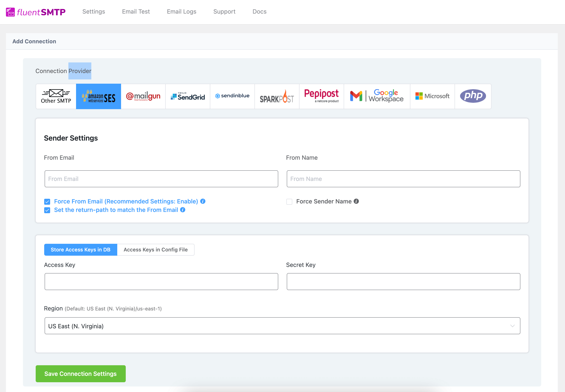Image resolution: width=565 pixels, height=392 pixels.
Task: Click the From Email input field
Action: [x=161, y=179]
